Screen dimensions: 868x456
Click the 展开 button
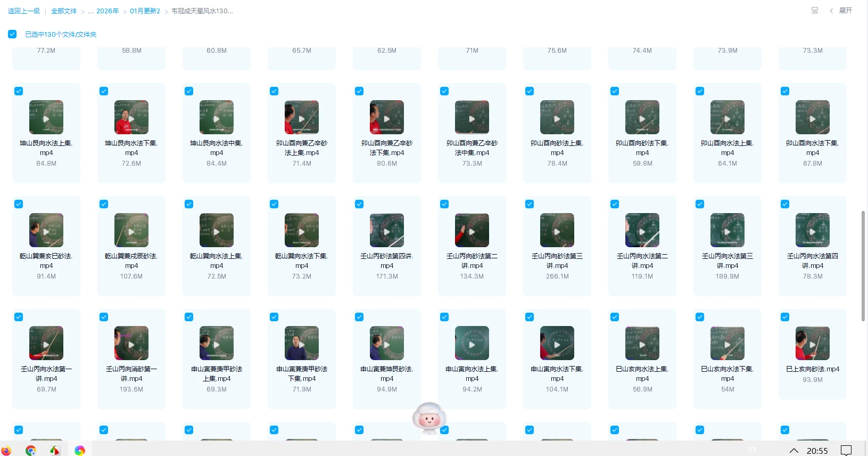pyautogui.click(x=846, y=11)
